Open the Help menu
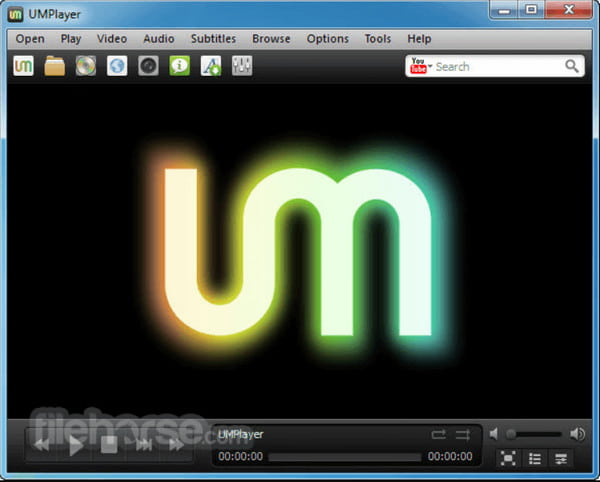The height and width of the screenshot is (482, 600). tap(419, 39)
